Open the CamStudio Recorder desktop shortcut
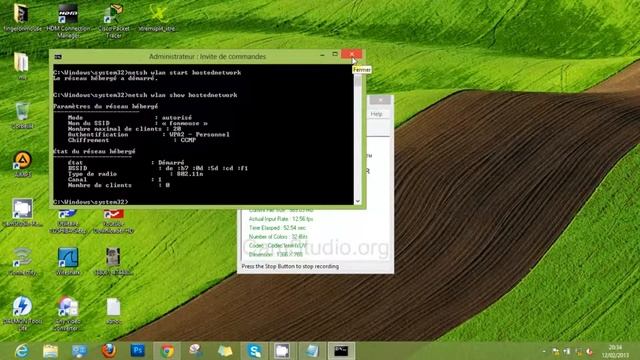 [22, 213]
